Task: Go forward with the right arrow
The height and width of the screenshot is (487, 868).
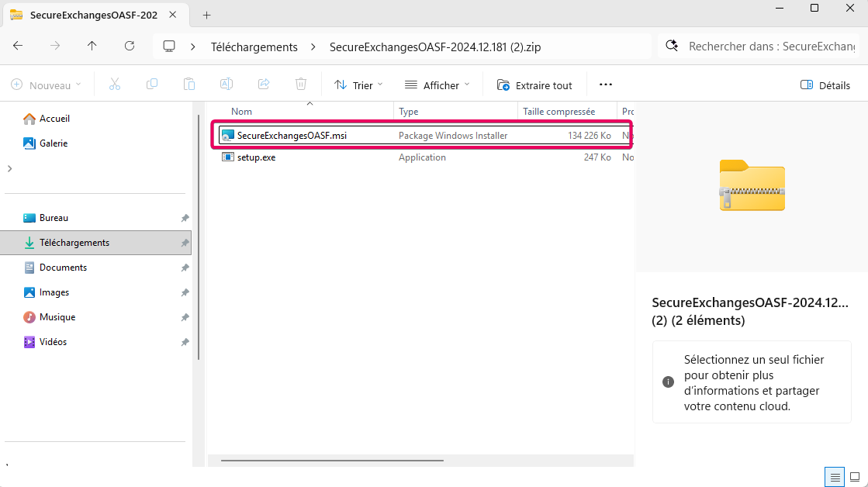Action: click(55, 46)
